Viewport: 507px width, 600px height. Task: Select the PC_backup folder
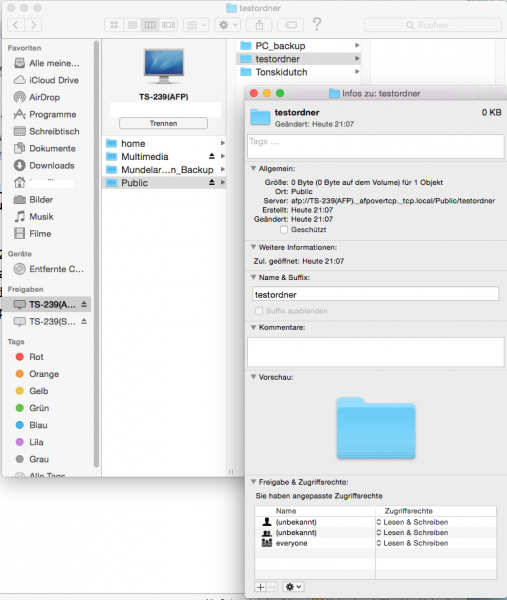(x=299, y=46)
